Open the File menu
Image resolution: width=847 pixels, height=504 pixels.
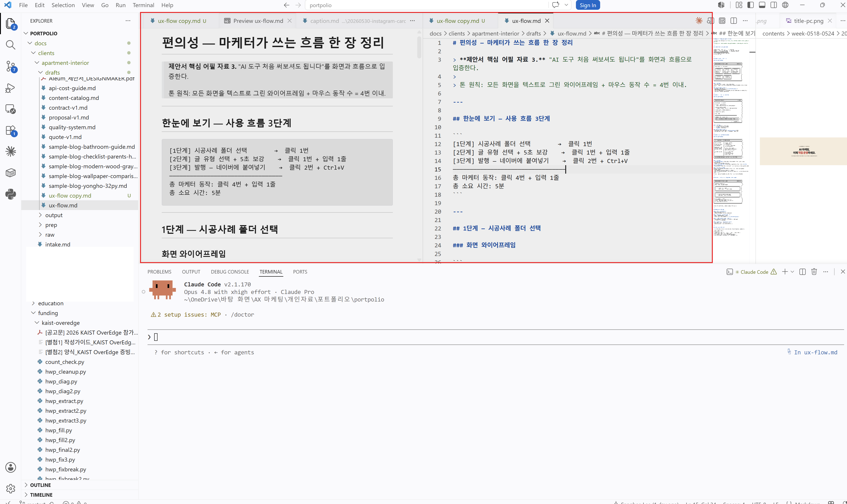click(24, 5)
